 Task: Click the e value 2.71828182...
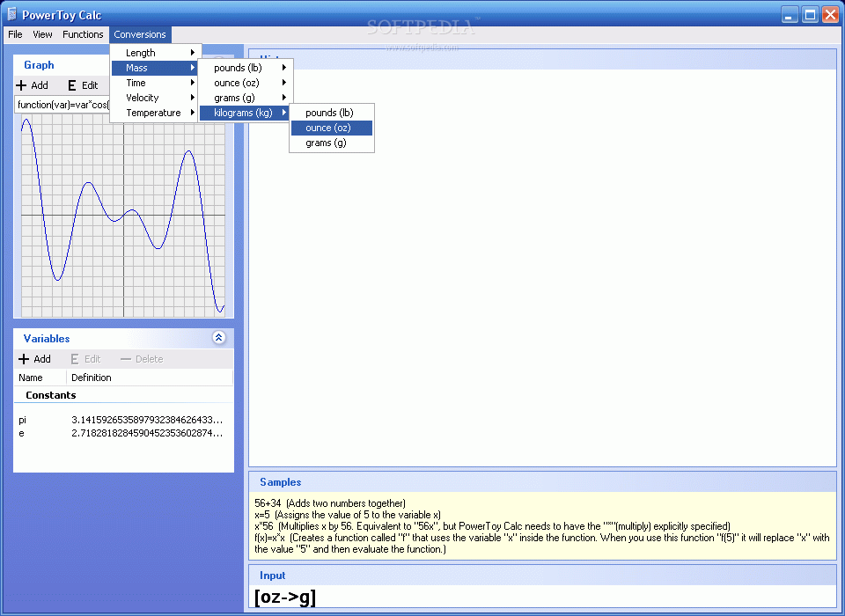[x=147, y=433]
